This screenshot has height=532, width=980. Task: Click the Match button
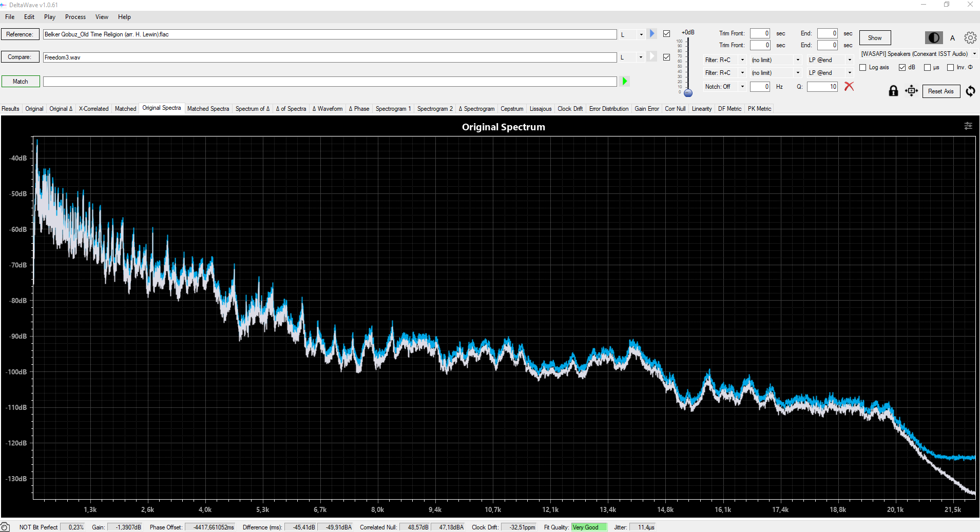(20, 82)
